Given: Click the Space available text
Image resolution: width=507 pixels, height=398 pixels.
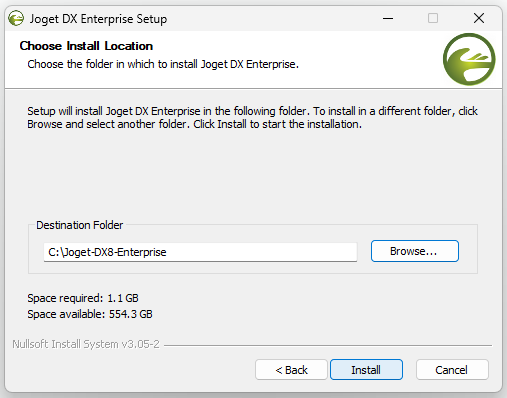Looking at the screenshot, I should point(90,314).
